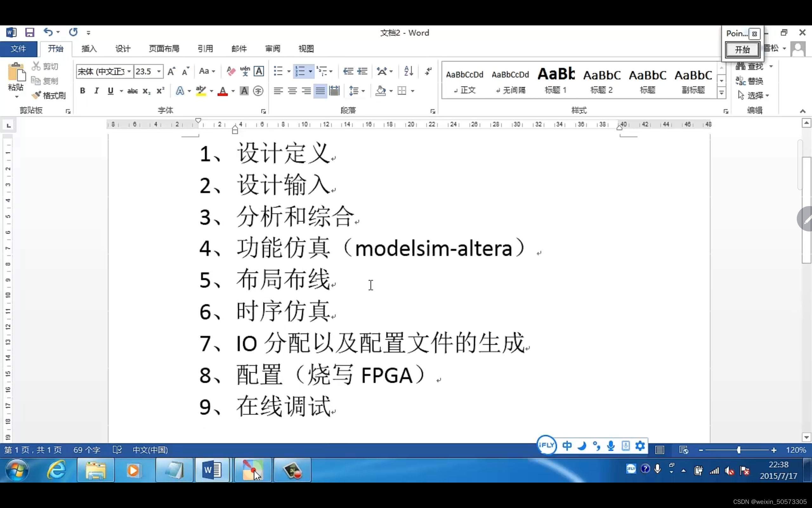Viewport: 812px width, 508px height.
Task: Switch to the 插入 (Insert) tab
Action: 89,49
